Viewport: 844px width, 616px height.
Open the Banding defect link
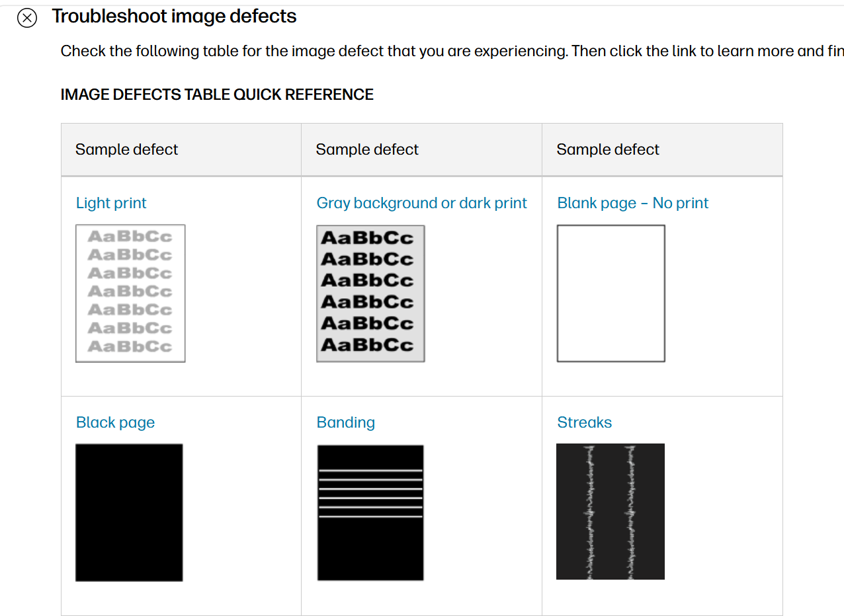346,422
